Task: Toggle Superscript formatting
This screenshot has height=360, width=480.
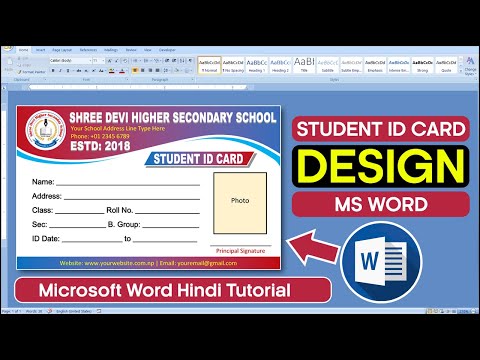Action: (94, 71)
